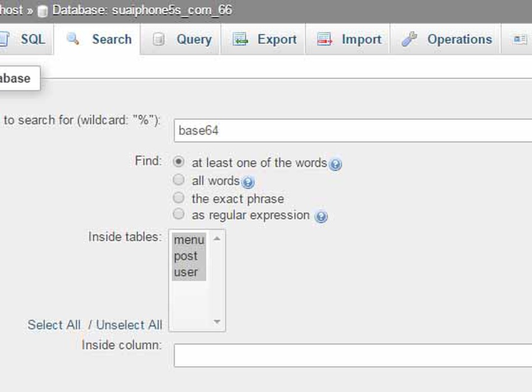The height and width of the screenshot is (392, 532).
Task: Click help icon next to 'as regular expression'
Action: click(x=321, y=216)
